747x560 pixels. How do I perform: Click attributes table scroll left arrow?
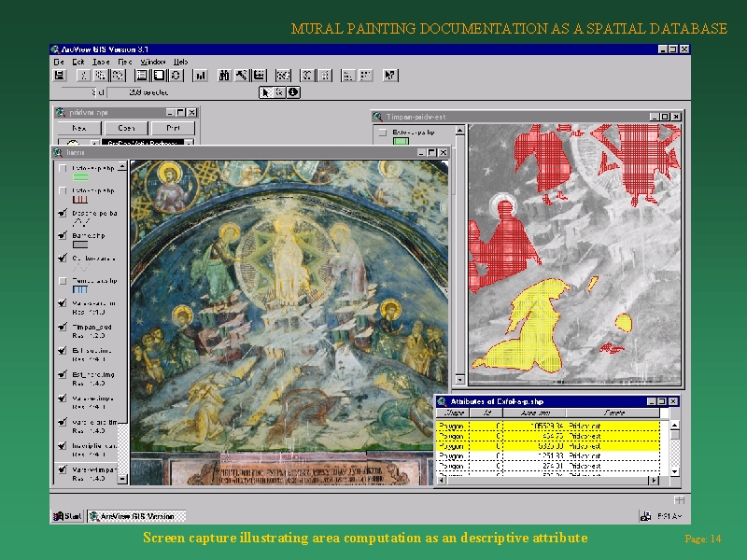tap(441, 481)
